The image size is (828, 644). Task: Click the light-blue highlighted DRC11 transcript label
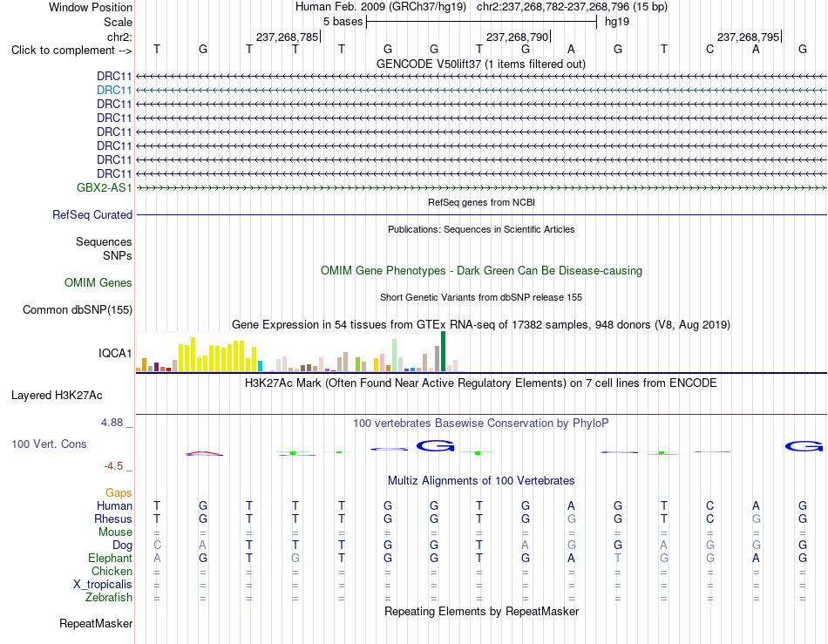[114, 91]
